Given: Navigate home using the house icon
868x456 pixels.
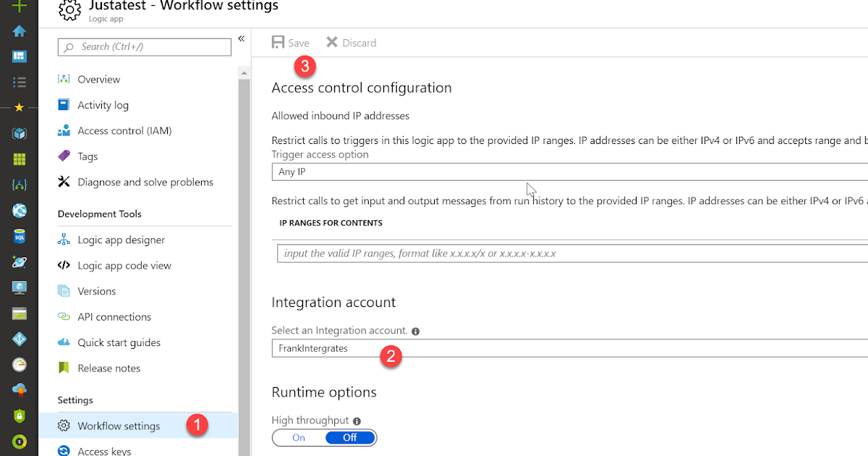Looking at the screenshot, I should (20, 32).
